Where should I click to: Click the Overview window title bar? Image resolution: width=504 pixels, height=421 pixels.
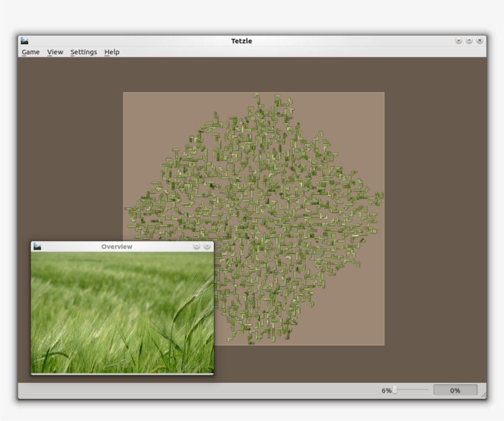coord(117,246)
